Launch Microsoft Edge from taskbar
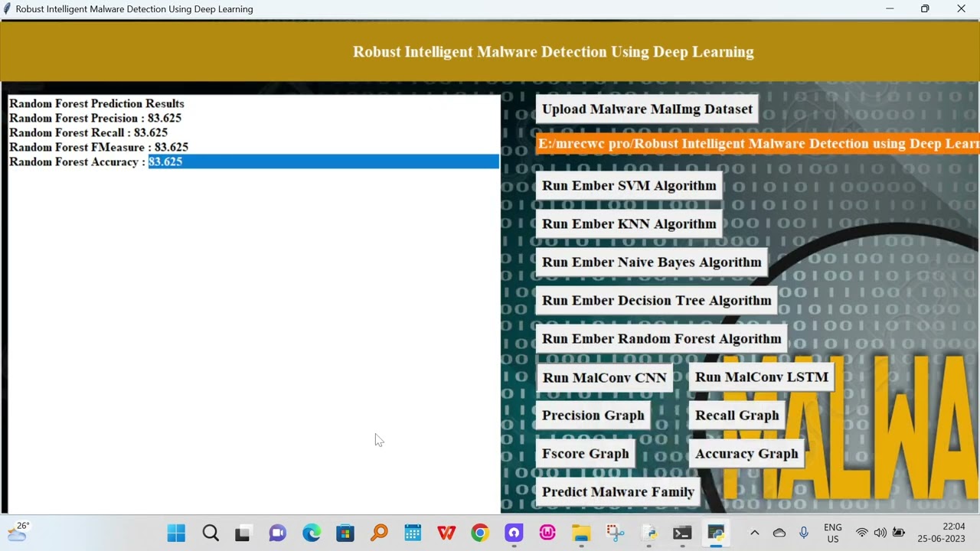Viewport: 980px width, 551px height. pyautogui.click(x=312, y=533)
